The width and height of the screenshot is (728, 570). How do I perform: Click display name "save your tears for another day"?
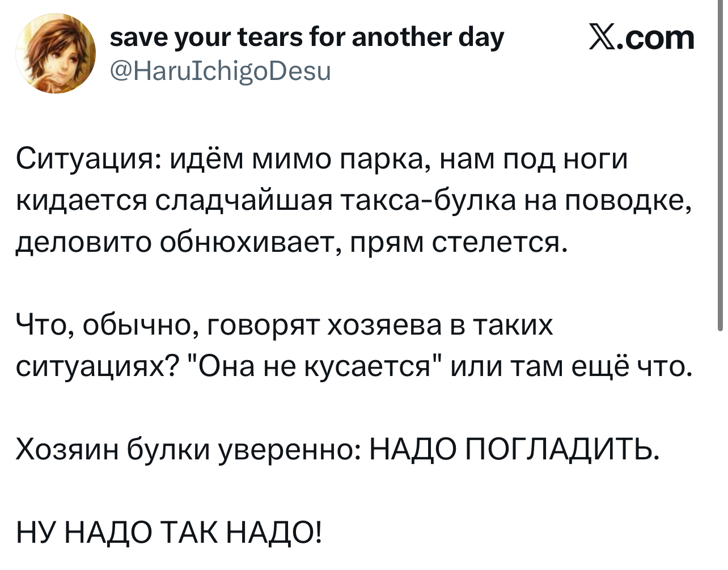[306, 37]
